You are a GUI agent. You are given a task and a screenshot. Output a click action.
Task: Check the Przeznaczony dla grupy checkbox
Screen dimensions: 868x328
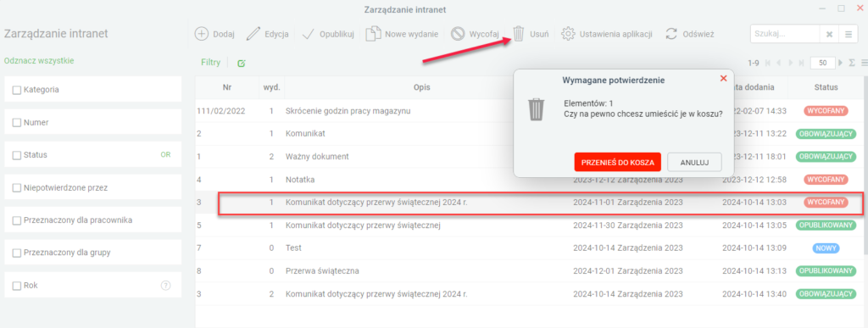pos(17,253)
